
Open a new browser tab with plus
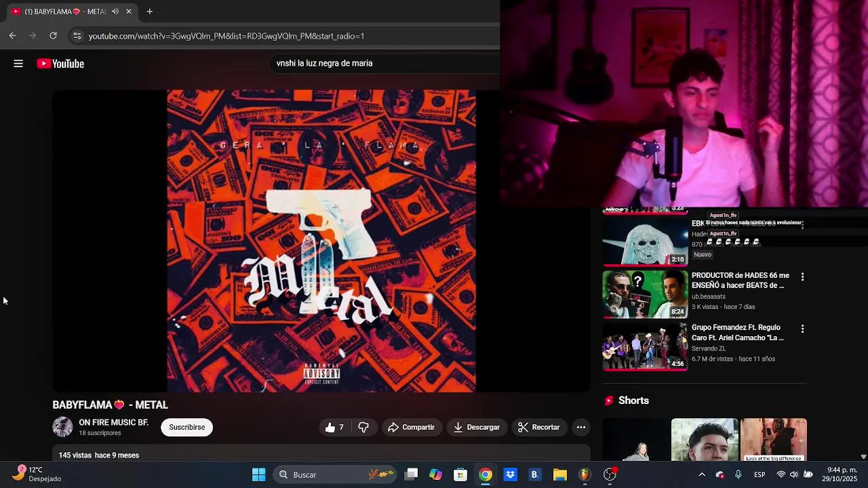tap(149, 12)
